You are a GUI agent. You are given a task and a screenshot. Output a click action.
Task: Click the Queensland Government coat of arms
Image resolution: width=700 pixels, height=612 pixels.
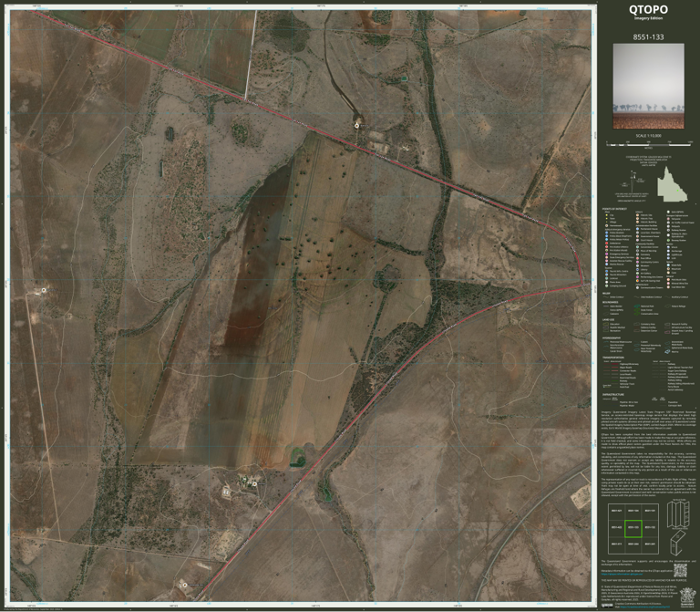pos(688,597)
